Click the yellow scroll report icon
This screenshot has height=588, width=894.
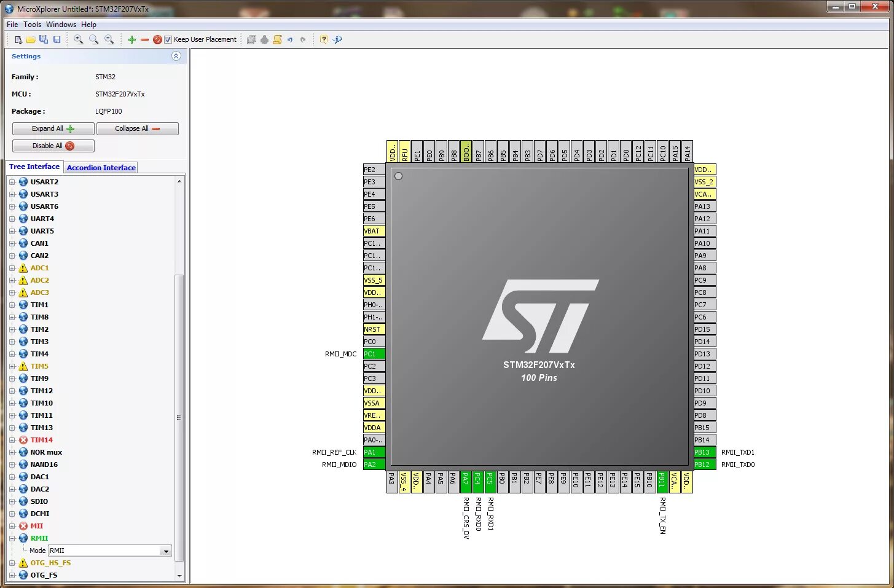(x=277, y=39)
